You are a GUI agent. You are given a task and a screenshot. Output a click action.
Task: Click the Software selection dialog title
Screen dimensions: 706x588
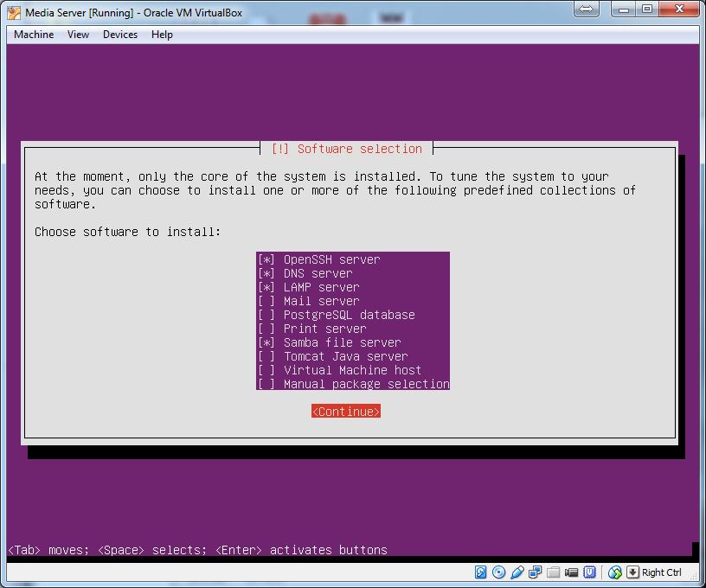point(347,149)
